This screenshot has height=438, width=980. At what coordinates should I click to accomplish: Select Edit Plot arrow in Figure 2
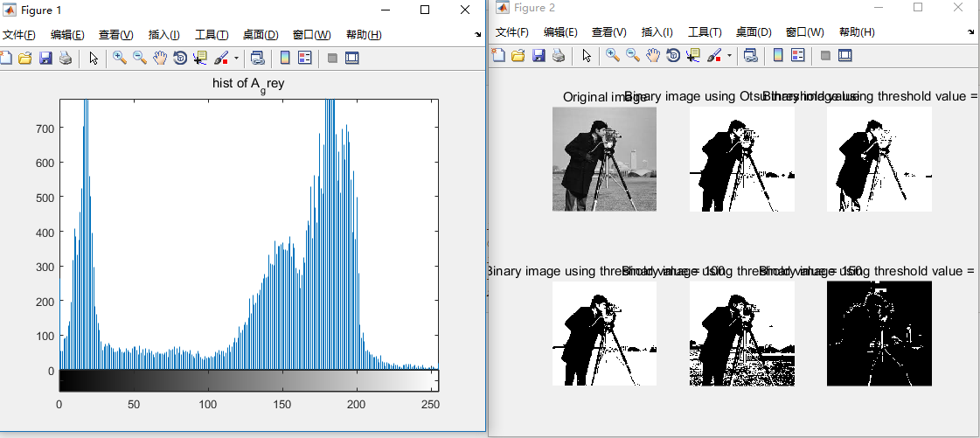coord(587,56)
